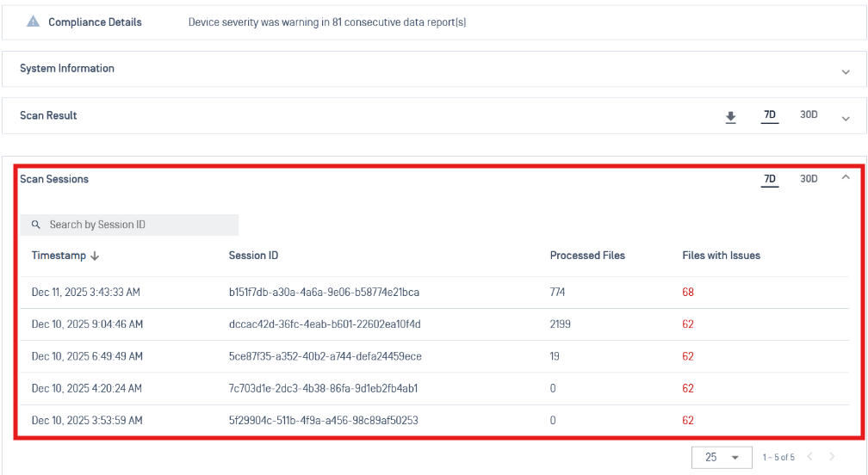Image resolution: width=868 pixels, height=475 pixels.
Task: Click the search magnifier icon
Action: pyautogui.click(x=36, y=225)
